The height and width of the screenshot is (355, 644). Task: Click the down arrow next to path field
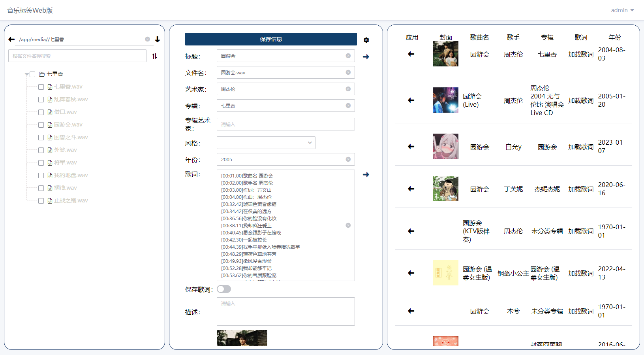coord(158,39)
